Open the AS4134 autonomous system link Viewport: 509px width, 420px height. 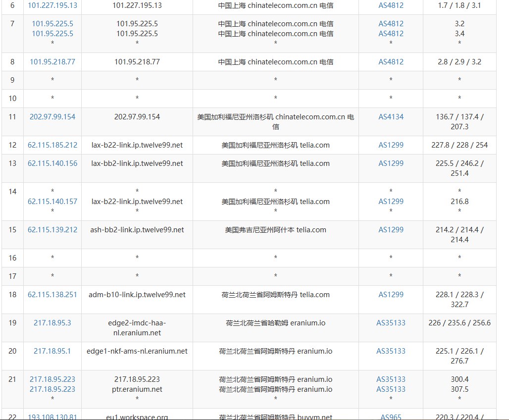391,116
